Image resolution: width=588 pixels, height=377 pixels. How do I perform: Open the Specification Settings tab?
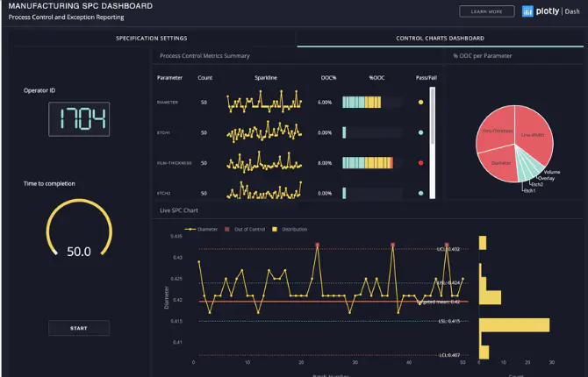click(x=151, y=39)
